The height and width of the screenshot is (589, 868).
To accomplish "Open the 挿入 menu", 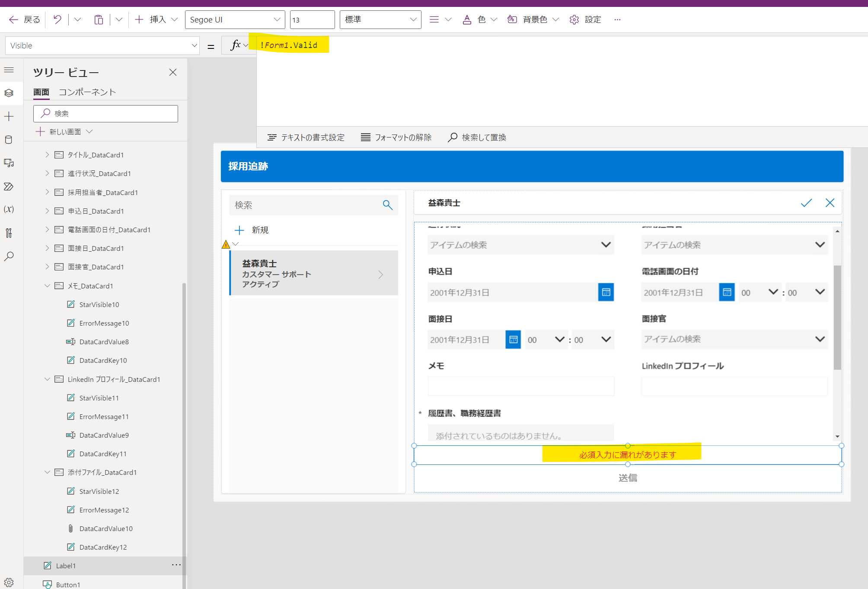I will (157, 19).
